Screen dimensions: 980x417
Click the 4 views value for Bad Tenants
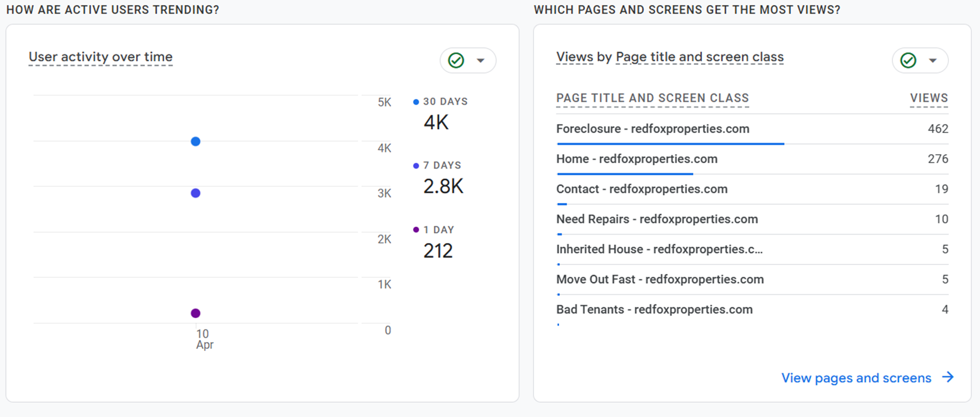[x=945, y=309]
